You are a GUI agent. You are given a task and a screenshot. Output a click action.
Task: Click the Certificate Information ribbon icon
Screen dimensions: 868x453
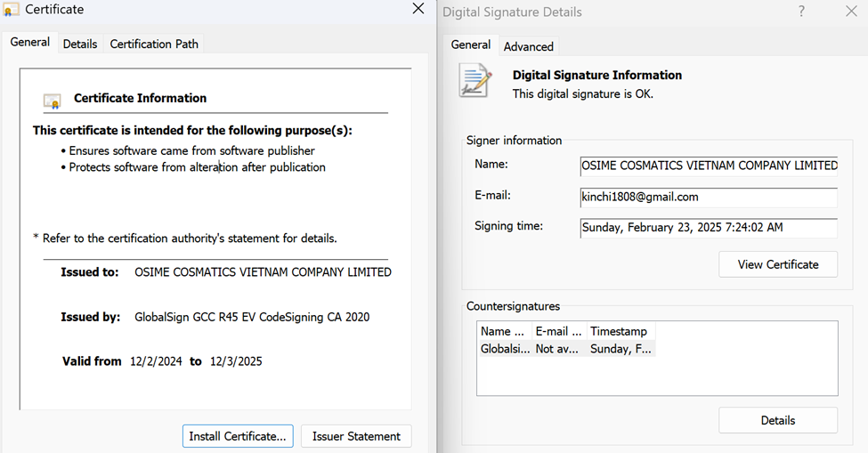coord(52,101)
